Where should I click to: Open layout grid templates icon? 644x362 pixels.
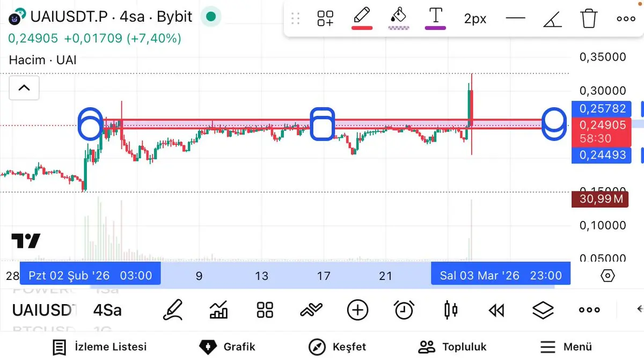click(265, 309)
